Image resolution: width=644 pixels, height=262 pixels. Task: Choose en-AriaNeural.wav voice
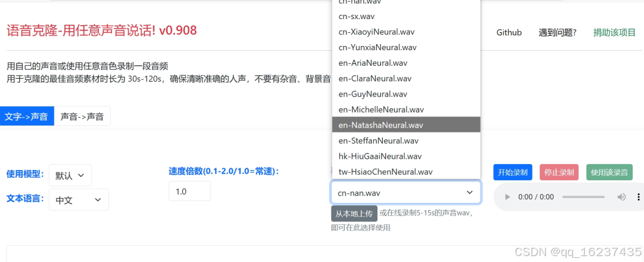[406, 63]
